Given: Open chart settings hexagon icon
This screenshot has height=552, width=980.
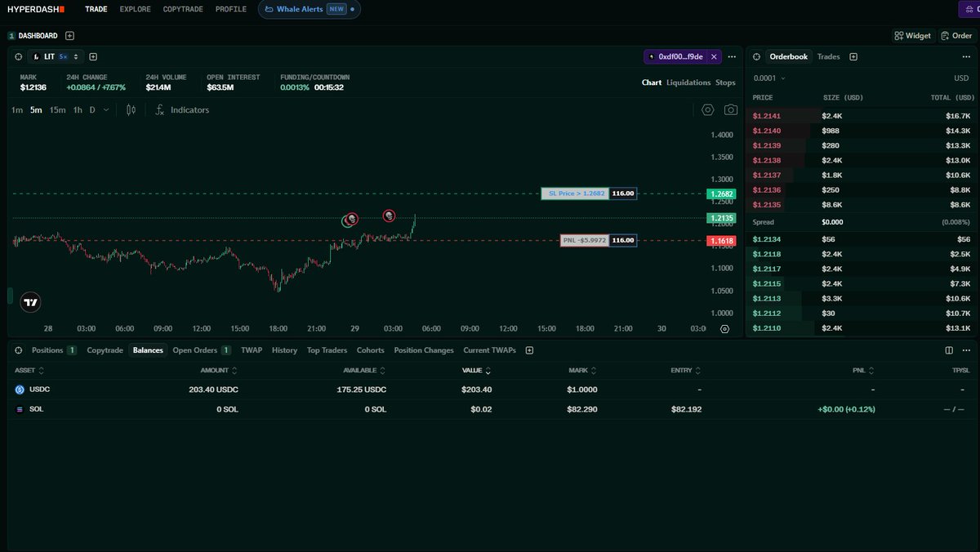Looking at the screenshot, I should point(707,110).
